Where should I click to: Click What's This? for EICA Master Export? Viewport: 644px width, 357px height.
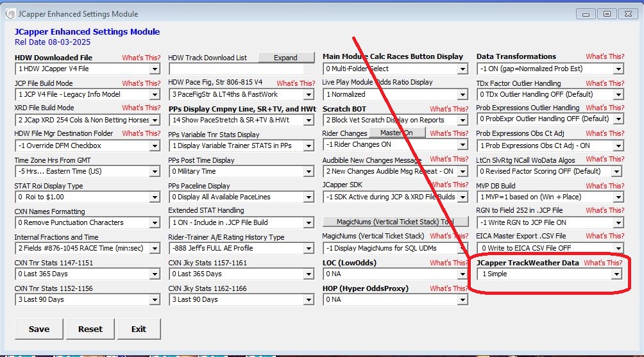(605, 236)
